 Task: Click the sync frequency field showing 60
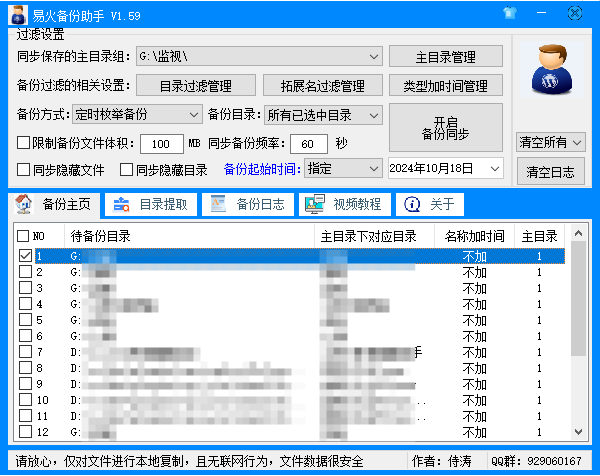point(308,144)
